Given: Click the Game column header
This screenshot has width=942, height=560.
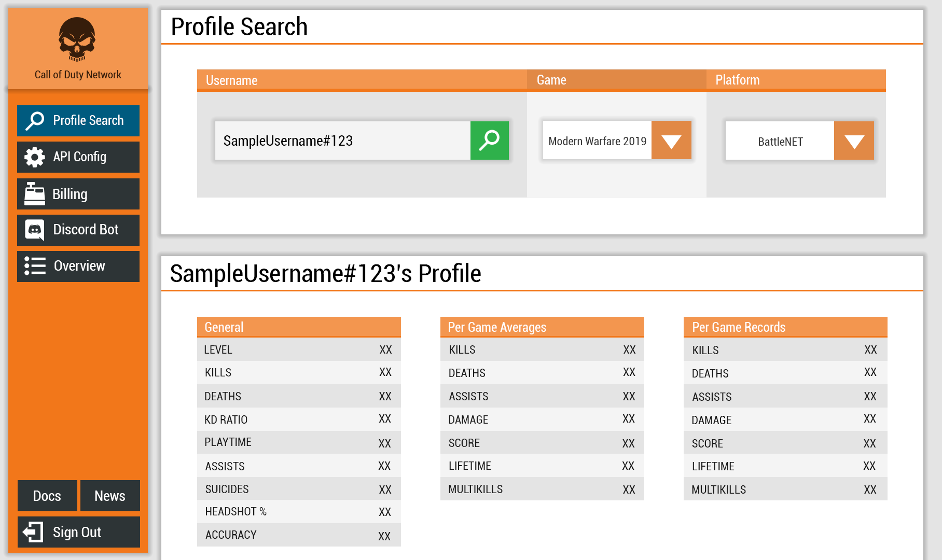Looking at the screenshot, I should pyautogui.click(x=617, y=80).
